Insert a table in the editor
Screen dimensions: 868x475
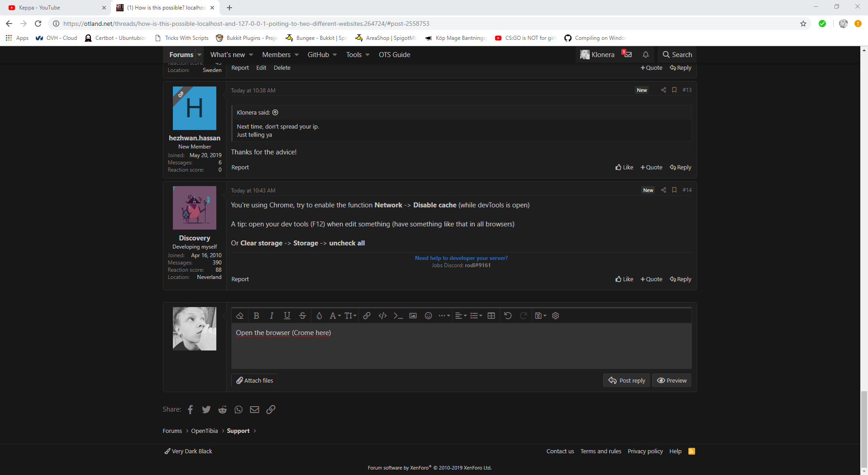[x=491, y=316]
